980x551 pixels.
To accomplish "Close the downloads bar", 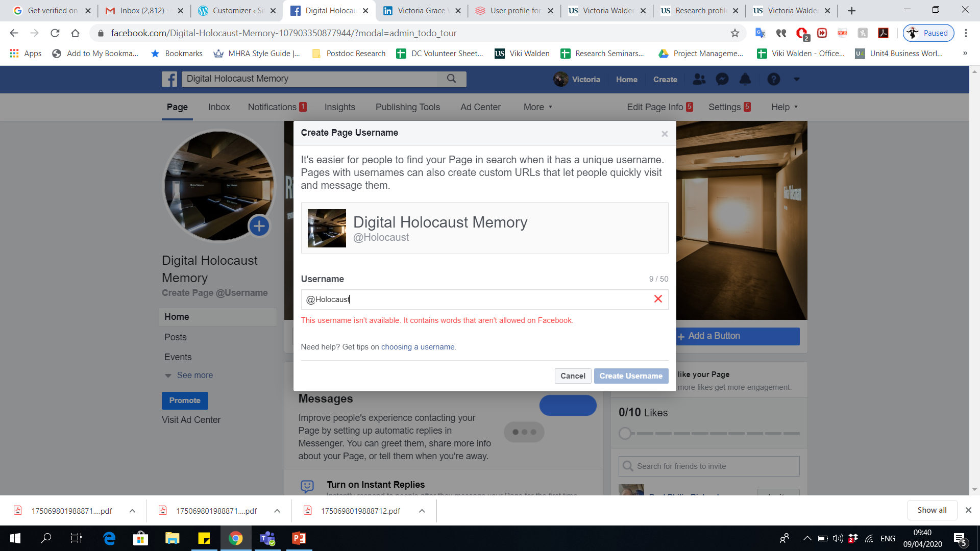I will [968, 510].
